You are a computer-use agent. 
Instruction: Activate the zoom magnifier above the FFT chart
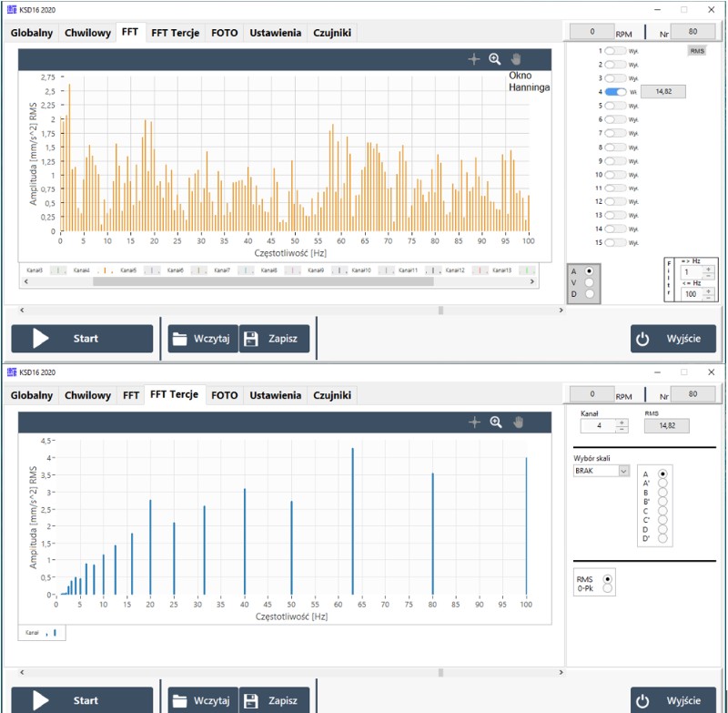(495, 59)
